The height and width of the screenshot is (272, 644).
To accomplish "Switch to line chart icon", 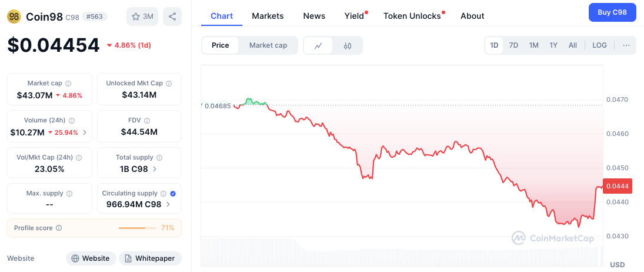I will [318, 45].
